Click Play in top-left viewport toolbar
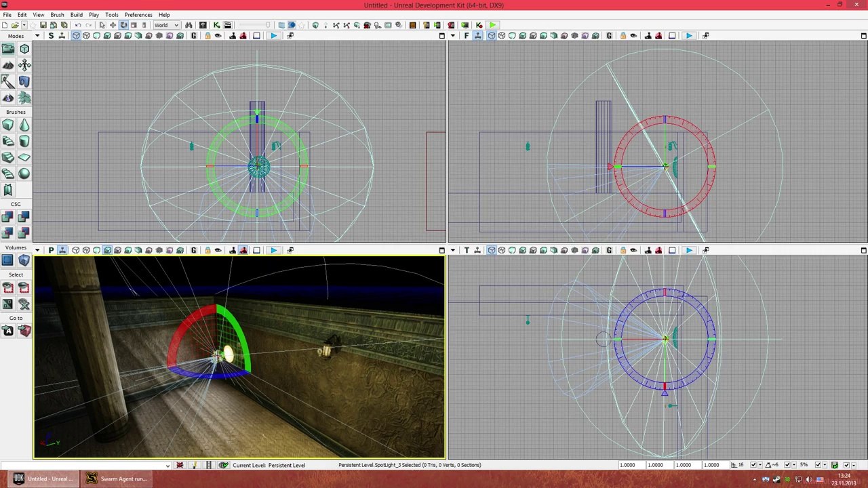868x488 pixels. click(x=273, y=36)
